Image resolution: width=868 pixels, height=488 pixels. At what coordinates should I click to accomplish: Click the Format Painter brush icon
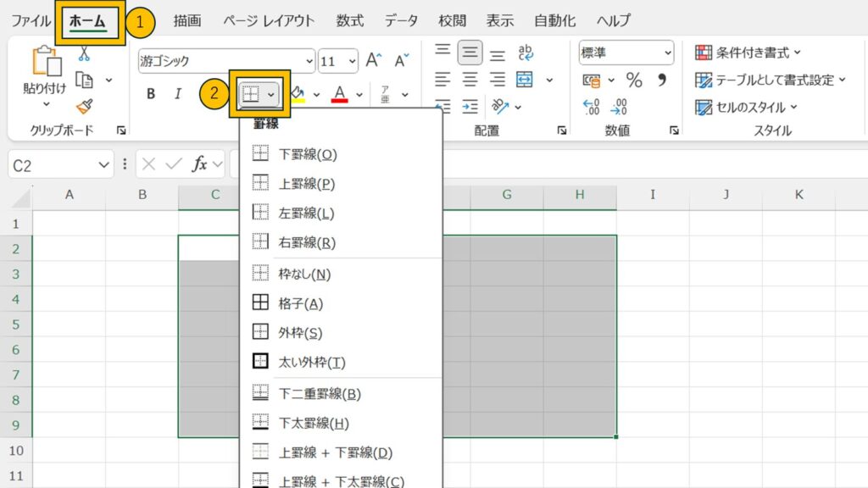click(84, 106)
